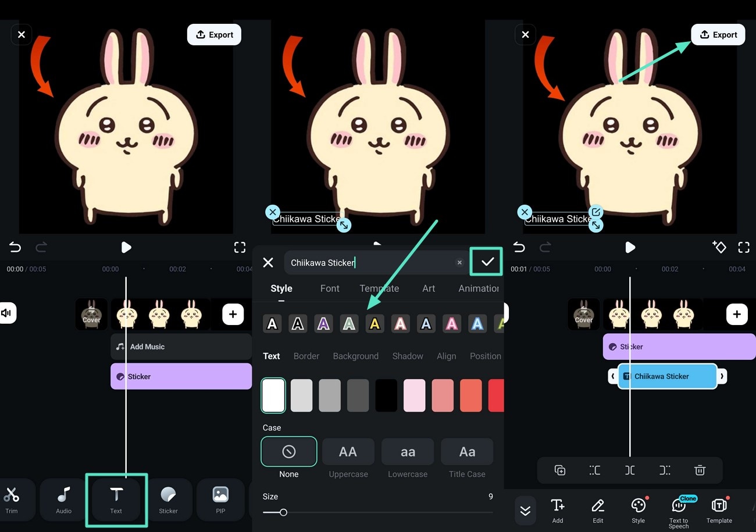Play the preview in the right panel
This screenshot has height=532, width=756.
pos(630,248)
